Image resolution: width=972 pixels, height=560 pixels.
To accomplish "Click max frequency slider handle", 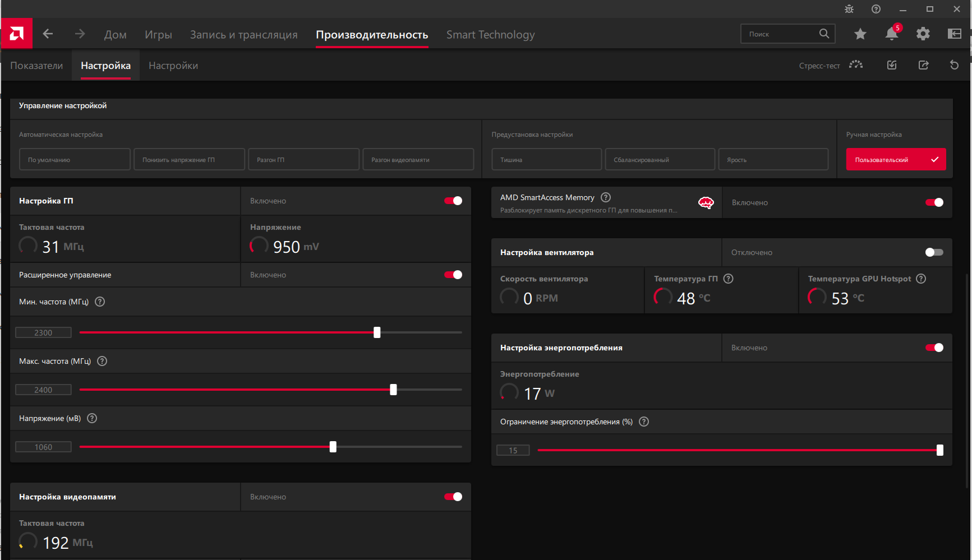I will (393, 390).
